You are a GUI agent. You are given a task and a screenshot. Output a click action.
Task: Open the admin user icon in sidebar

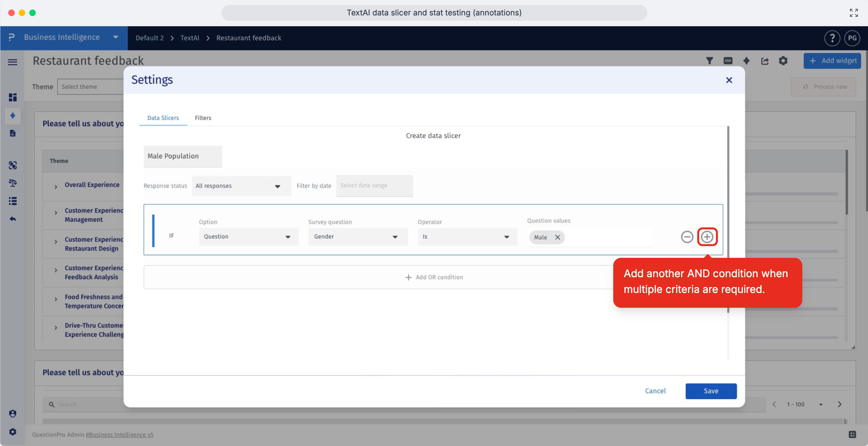(12, 413)
